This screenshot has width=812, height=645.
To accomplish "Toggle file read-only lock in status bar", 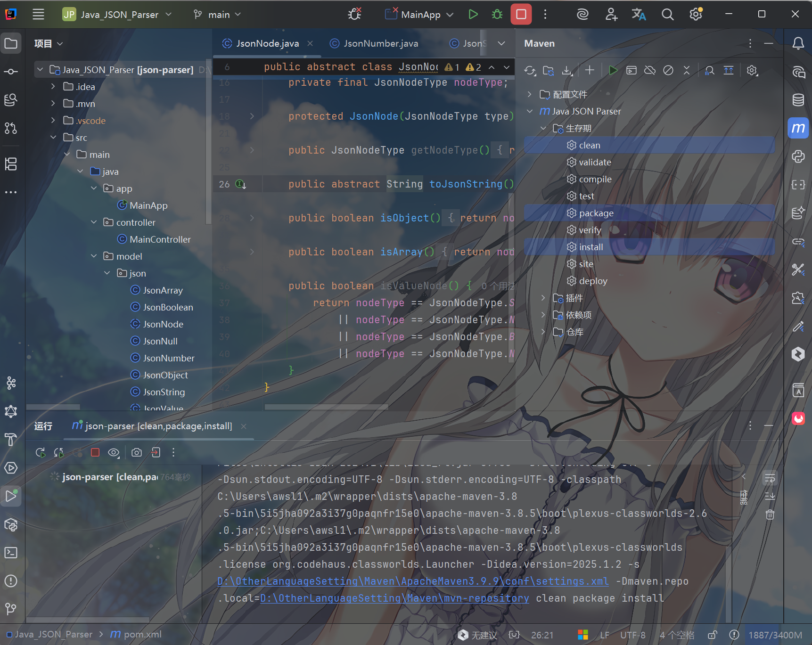I will point(713,635).
